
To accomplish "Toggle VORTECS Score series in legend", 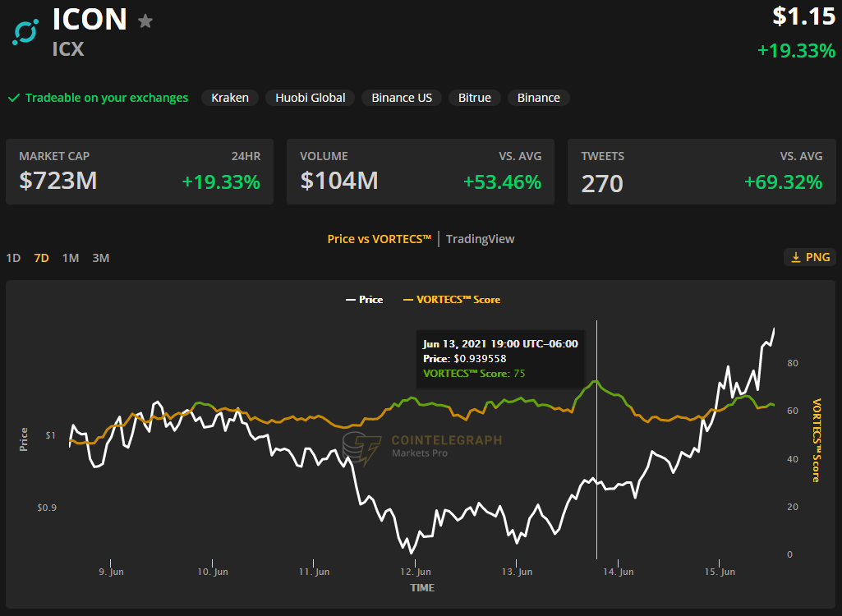I will [x=451, y=300].
